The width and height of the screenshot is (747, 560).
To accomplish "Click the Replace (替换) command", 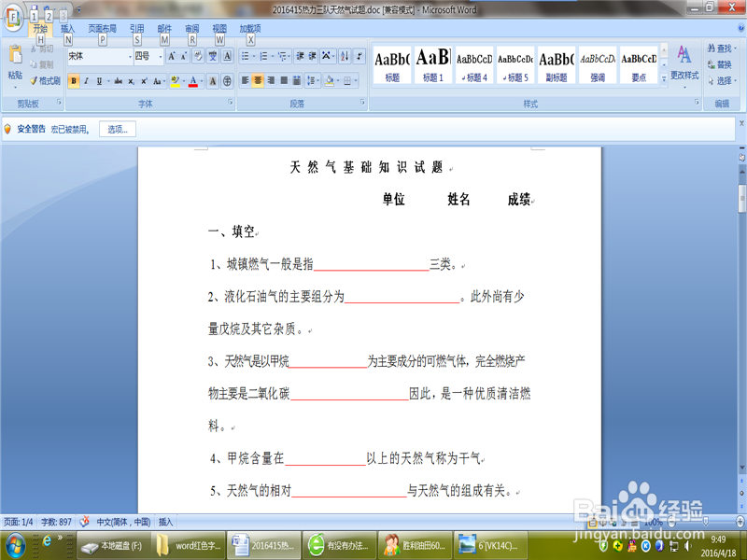I will (724, 64).
